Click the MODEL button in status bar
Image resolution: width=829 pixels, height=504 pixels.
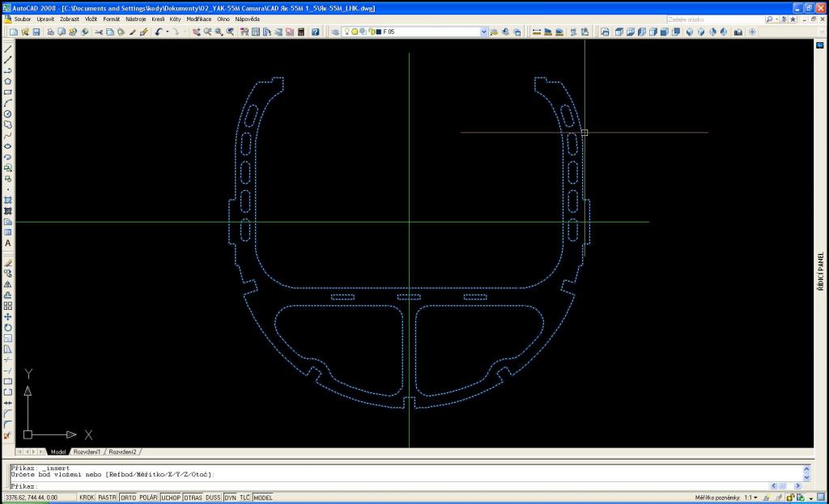click(x=263, y=498)
